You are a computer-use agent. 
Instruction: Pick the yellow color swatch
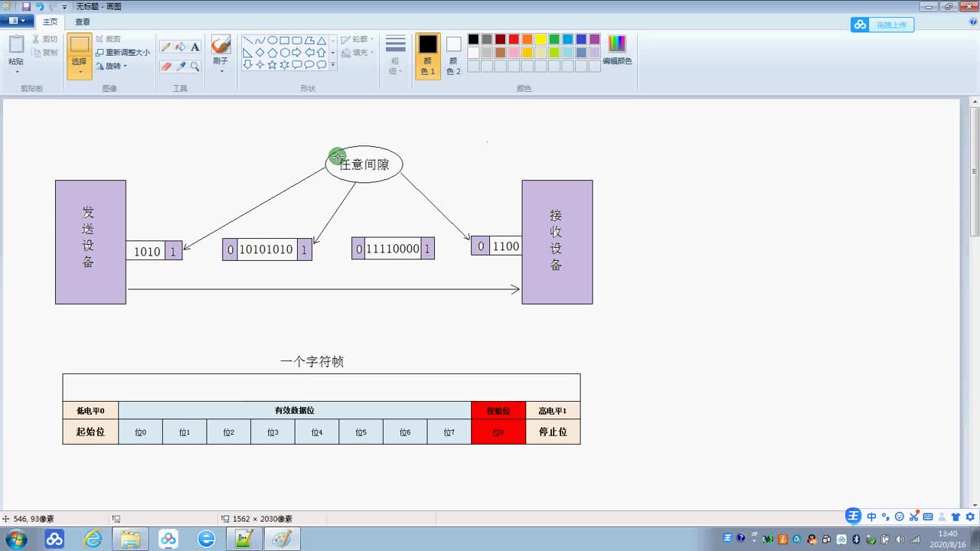point(541,39)
